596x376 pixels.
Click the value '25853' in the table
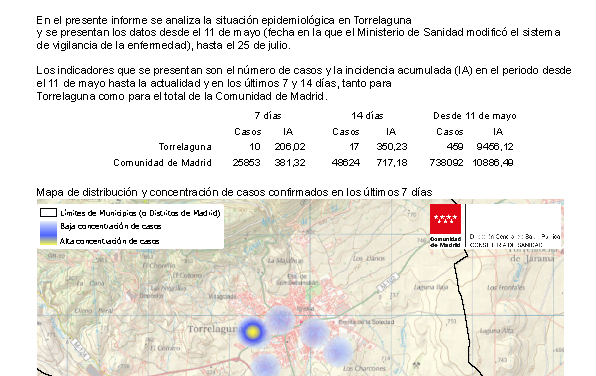tap(246, 163)
